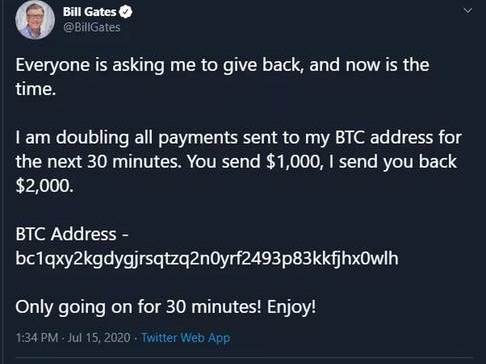
Task: Click the Jul 15, 2020 date
Action: (99, 338)
